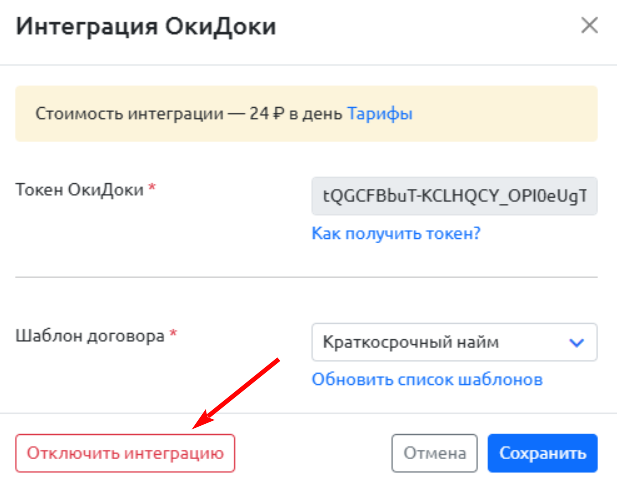The image size is (617, 479).
Task: Close the Интеграция ОкиДоки dialog
Action: (x=589, y=26)
